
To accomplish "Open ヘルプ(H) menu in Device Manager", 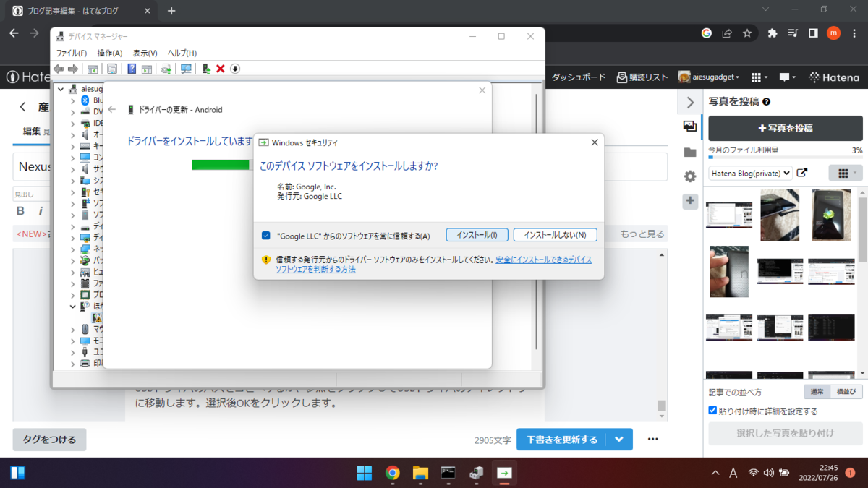I will tap(182, 53).
